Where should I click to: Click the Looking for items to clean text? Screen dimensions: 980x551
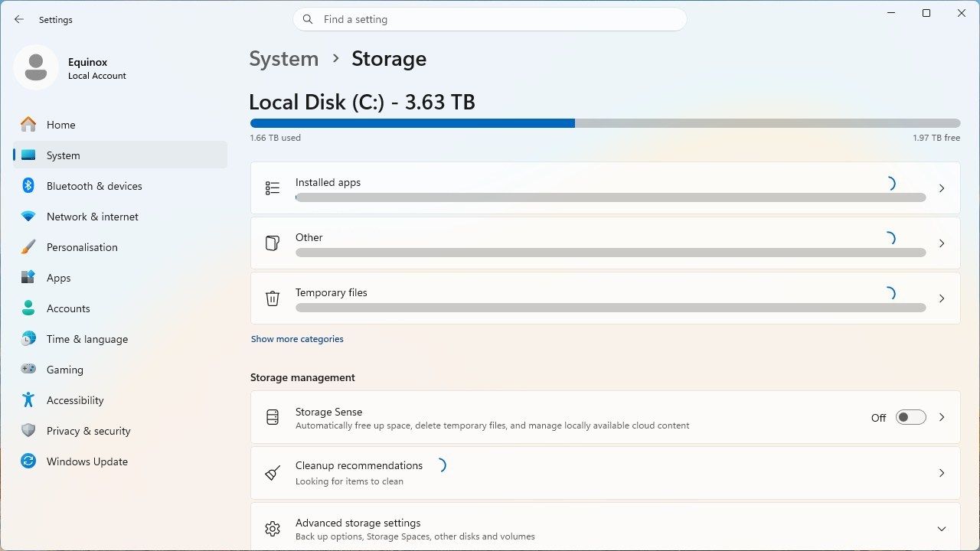pyautogui.click(x=349, y=481)
